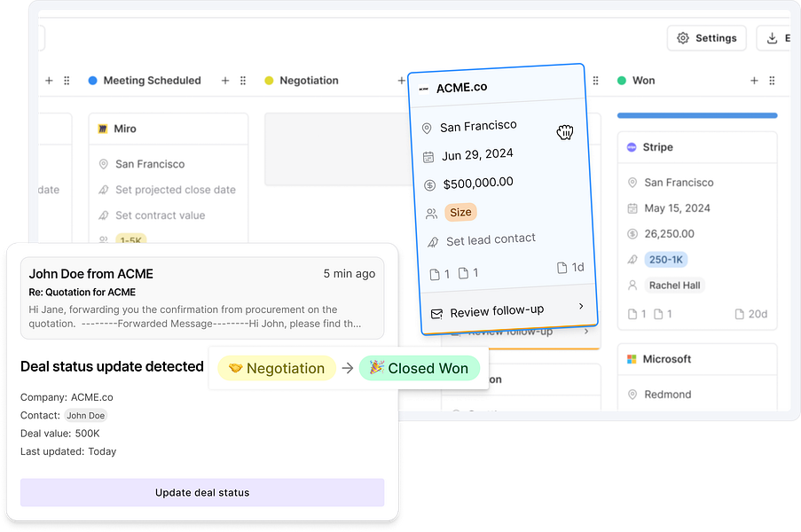The height and width of the screenshot is (532, 801).
Task: Click the green Won status dot
Action: coord(622,81)
